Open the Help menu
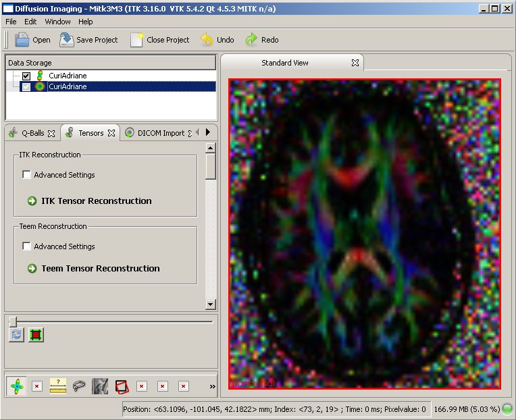The height and width of the screenshot is (420, 516). [86, 22]
